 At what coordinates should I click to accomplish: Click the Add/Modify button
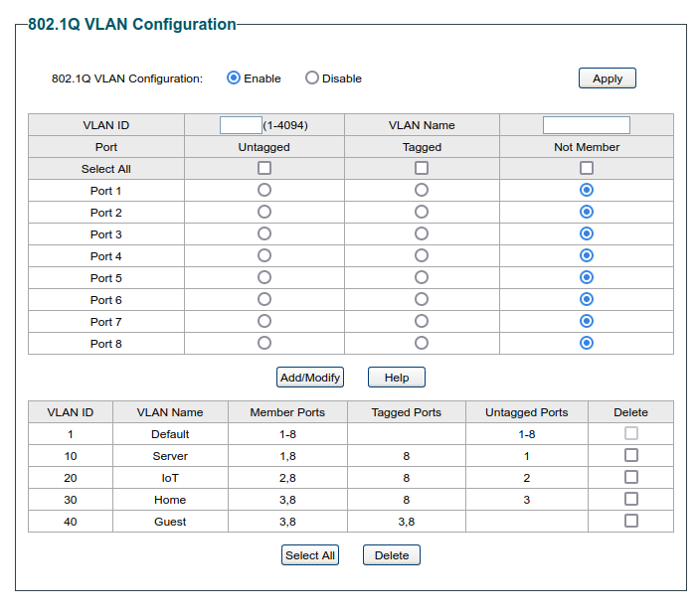point(310,378)
